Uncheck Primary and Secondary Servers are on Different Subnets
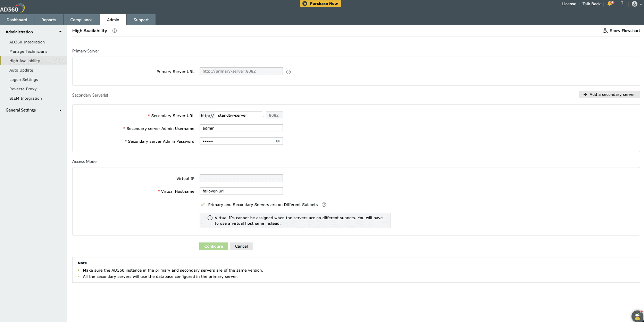The image size is (644, 322). click(203, 205)
